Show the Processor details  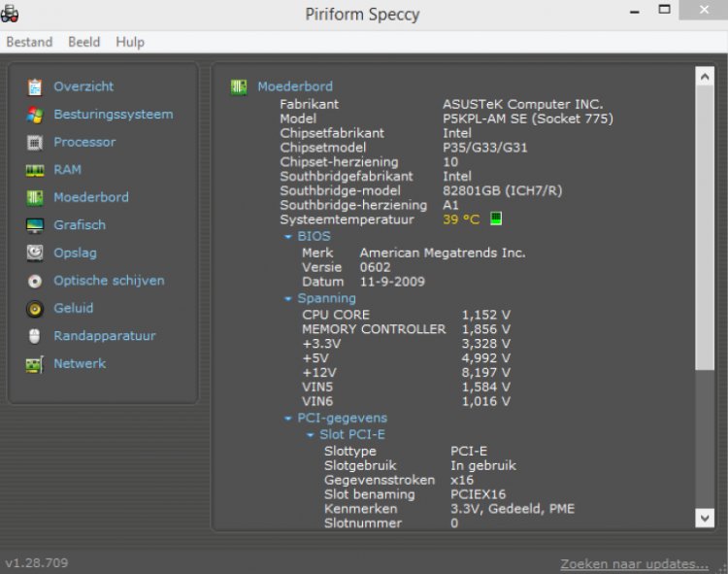coord(84,142)
